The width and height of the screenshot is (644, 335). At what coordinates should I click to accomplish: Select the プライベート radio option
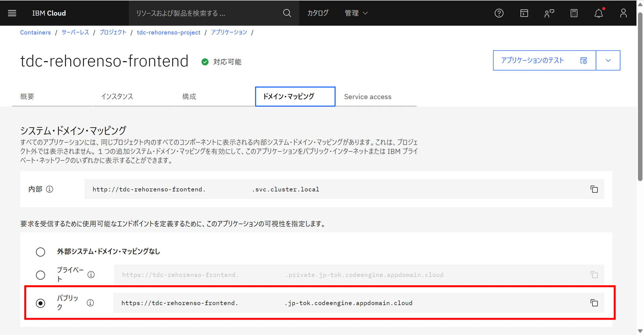[40, 275]
